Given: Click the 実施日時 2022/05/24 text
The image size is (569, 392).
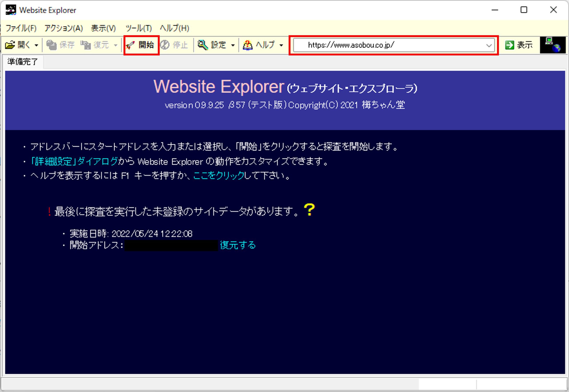Looking at the screenshot, I should pyautogui.click(x=131, y=233).
